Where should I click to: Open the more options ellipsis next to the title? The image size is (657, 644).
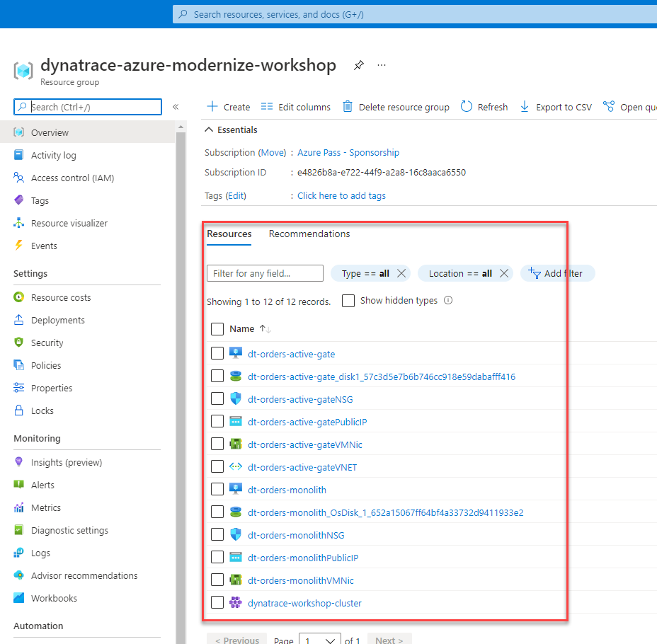382,65
